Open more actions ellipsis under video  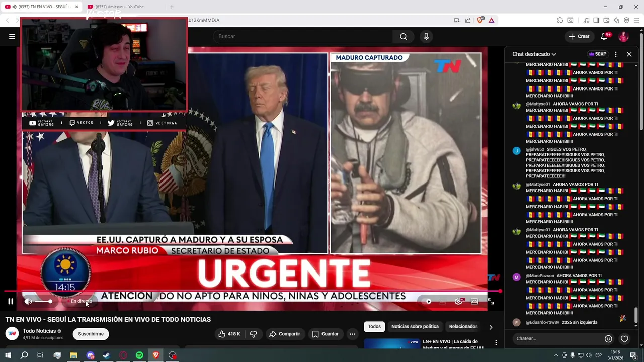tap(353, 334)
